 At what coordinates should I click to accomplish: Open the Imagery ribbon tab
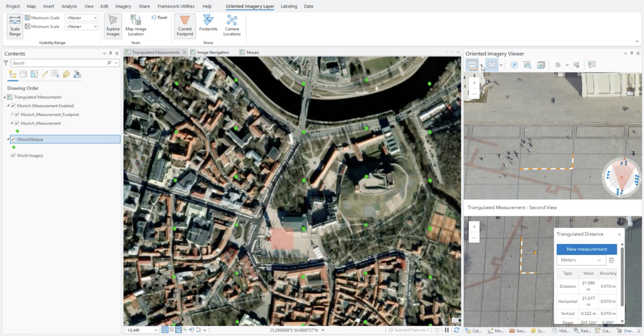123,6
